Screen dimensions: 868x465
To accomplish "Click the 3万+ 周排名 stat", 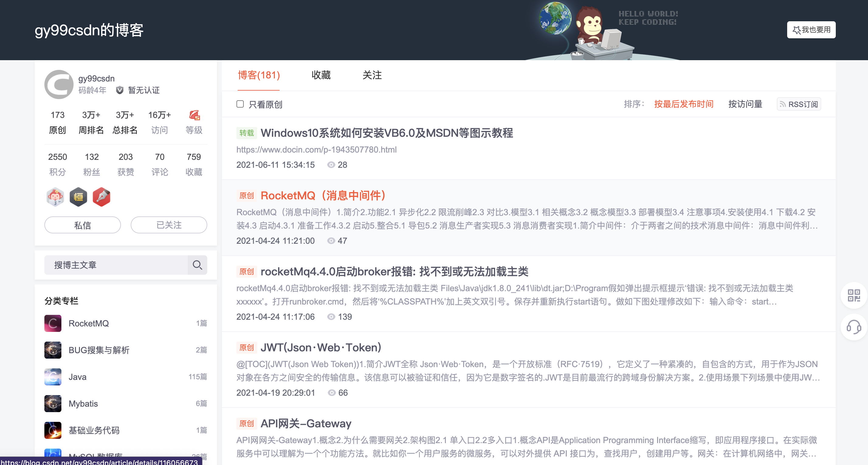I will pyautogui.click(x=91, y=122).
